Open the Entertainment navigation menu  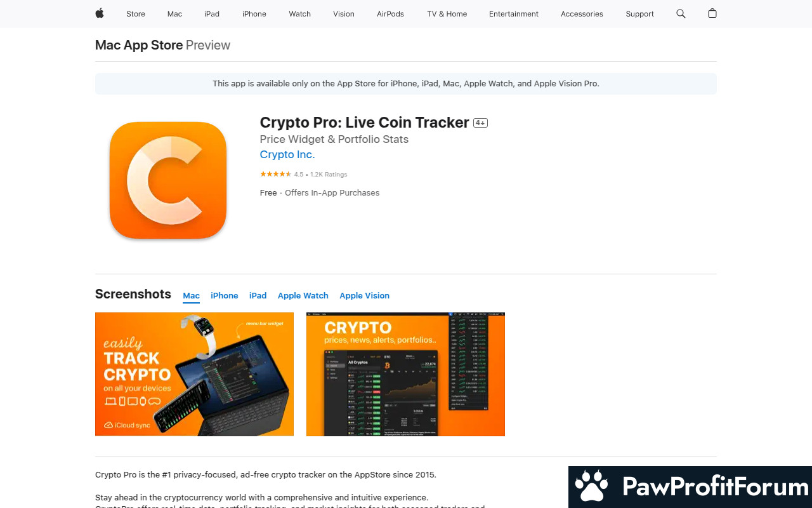[514, 14]
